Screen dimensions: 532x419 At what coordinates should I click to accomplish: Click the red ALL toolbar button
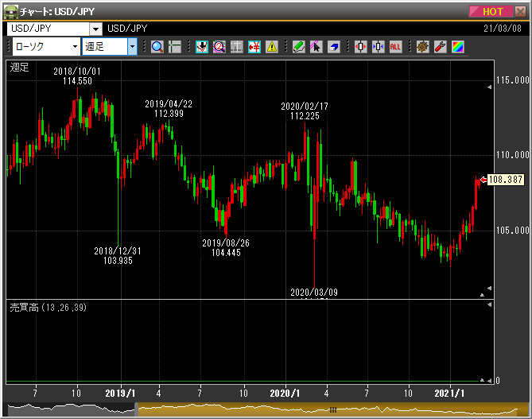click(x=395, y=47)
